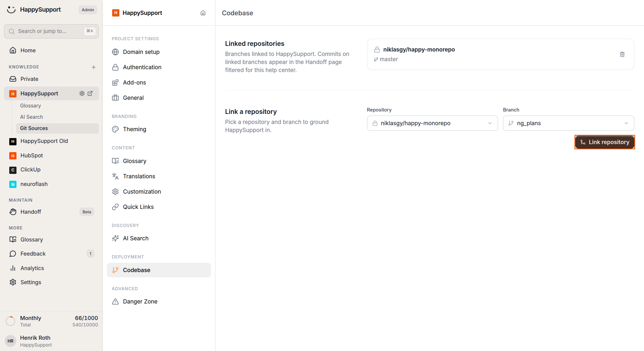This screenshot has height=351, width=644.
Task: Open the Repository dropdown
Action: (432, 123)
